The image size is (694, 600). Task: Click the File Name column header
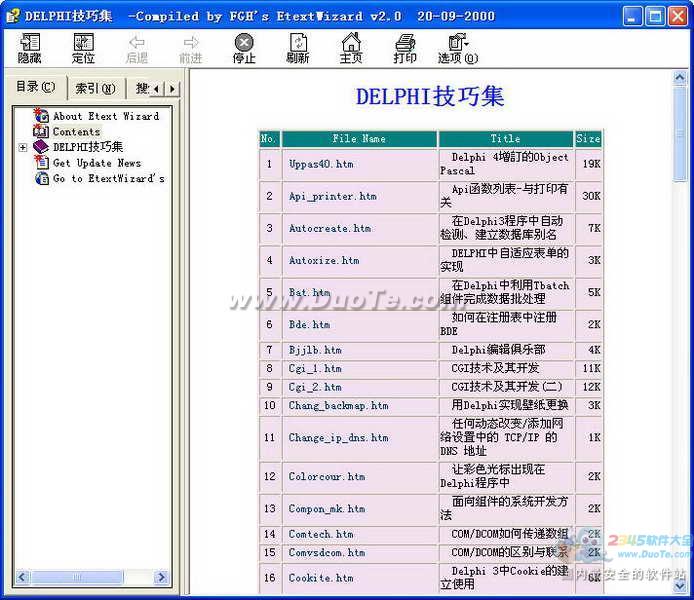(x=359, y=139)
